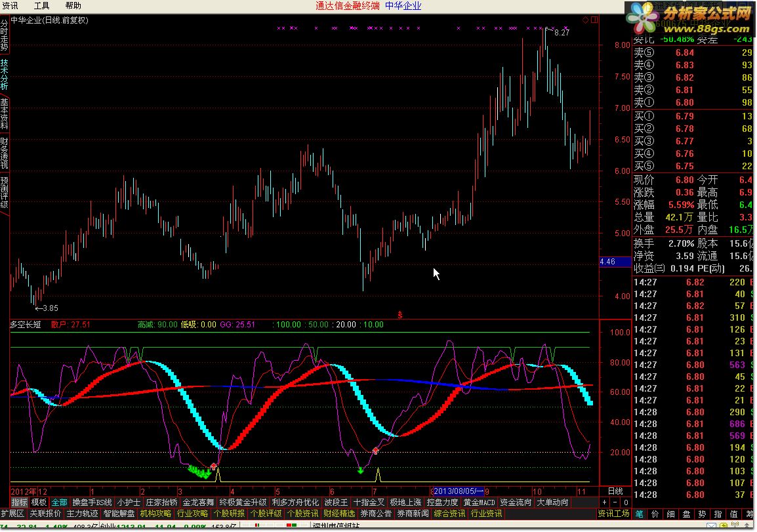Apply the 黄金MACD indicator
This screenshot has height=532, width=757.
480,502
